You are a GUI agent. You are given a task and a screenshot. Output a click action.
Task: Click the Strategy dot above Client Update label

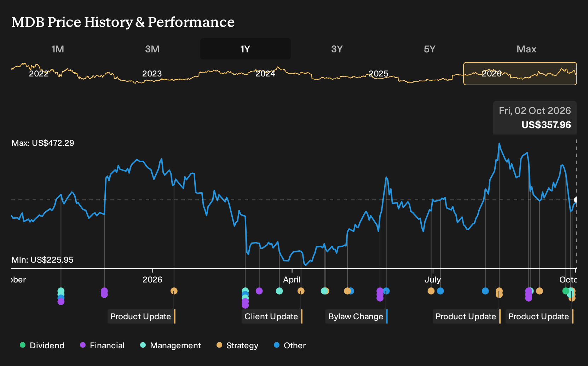pos(301,291)
